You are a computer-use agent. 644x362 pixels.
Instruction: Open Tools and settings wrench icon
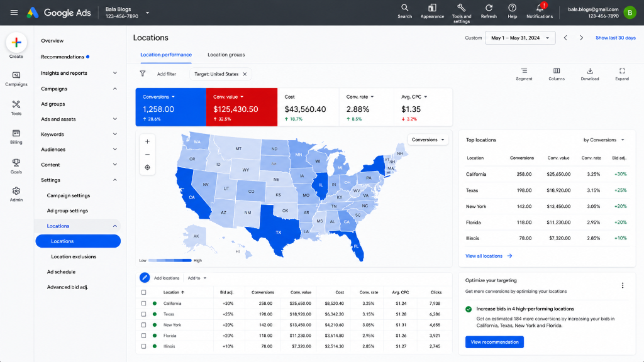(x=461, y=13)
